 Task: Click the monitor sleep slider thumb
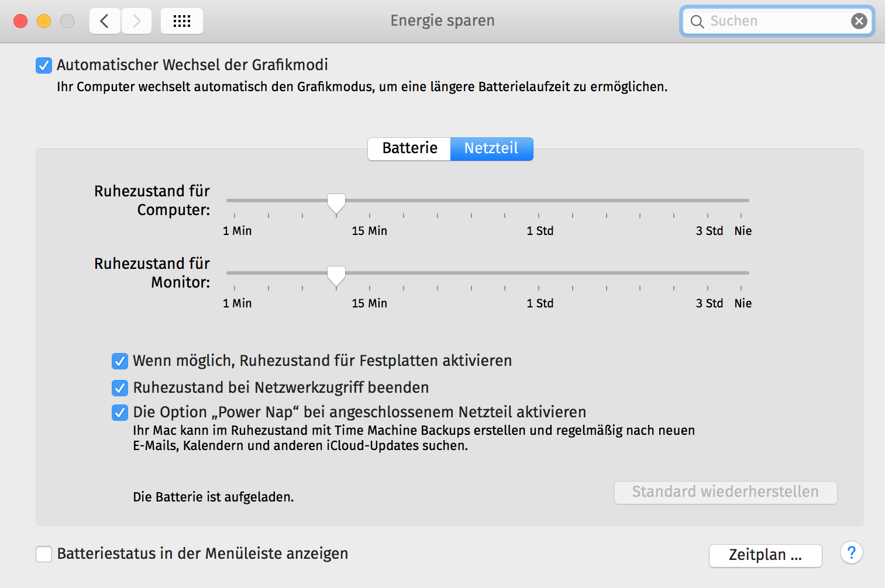(336, 276)
